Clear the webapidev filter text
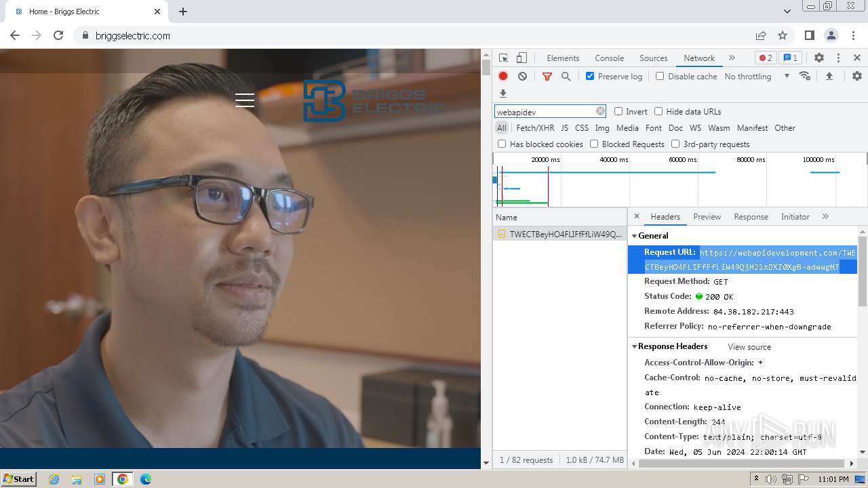 [600, 111]
